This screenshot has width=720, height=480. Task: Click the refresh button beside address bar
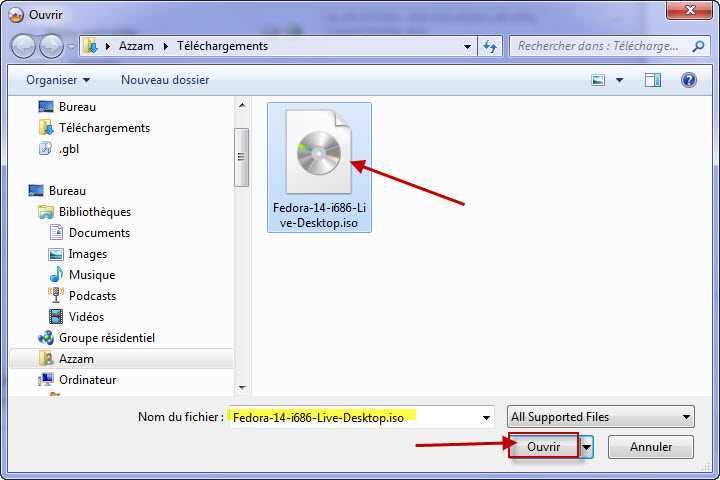pyautogui.click(x=490, y=46)
